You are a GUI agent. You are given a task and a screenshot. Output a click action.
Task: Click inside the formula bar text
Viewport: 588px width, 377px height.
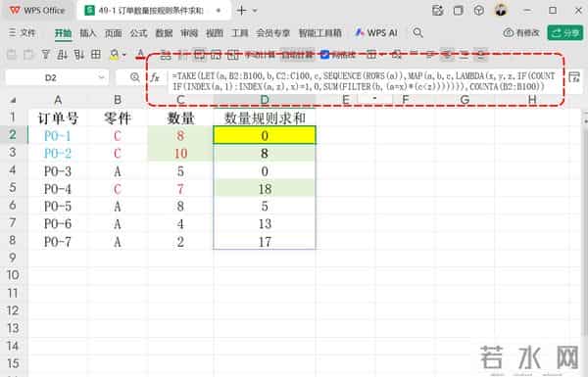(363, 81)
